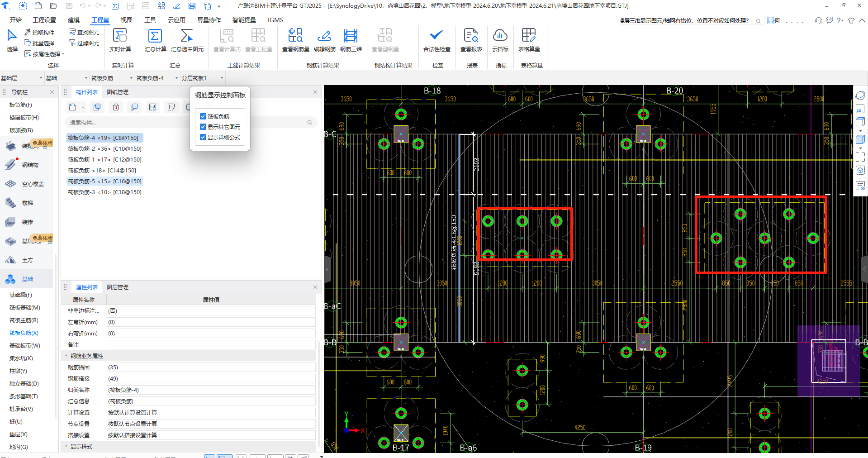Uncheck 显示详细公式 checkbox
The width and height of the screenshot is (868, 458).
[203, 137]
